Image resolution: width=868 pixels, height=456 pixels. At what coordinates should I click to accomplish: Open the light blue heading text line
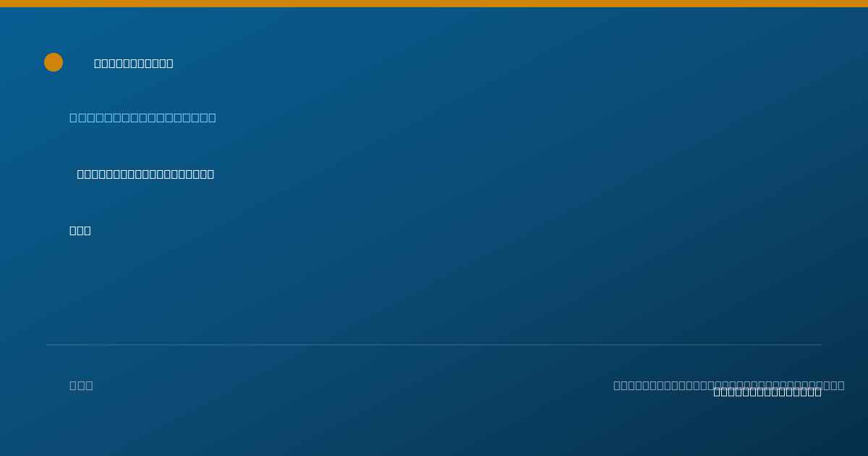[142, 117]
